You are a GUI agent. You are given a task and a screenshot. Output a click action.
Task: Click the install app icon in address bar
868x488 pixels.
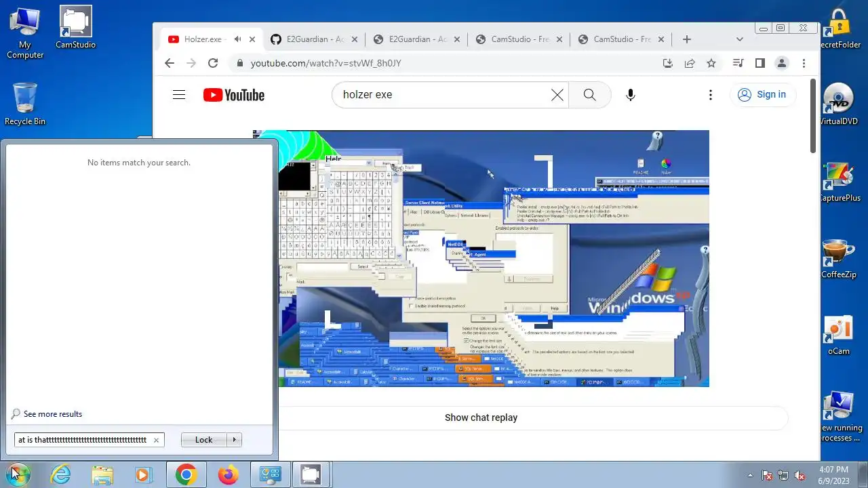click(x=668, y=63)
